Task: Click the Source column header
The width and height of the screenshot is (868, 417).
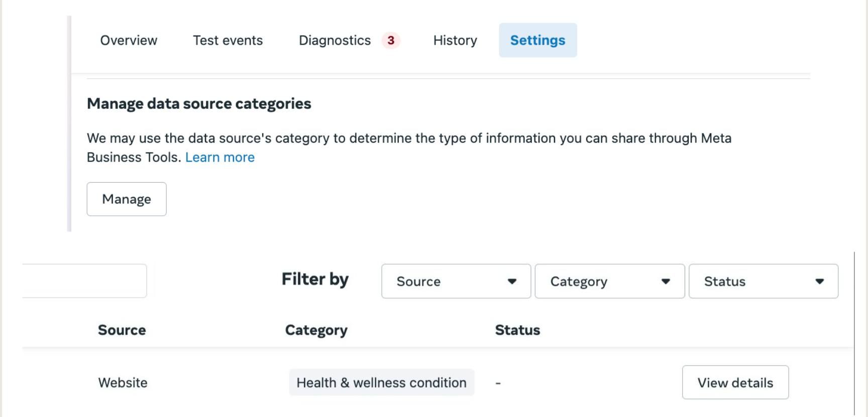Action: click(122, 330)
